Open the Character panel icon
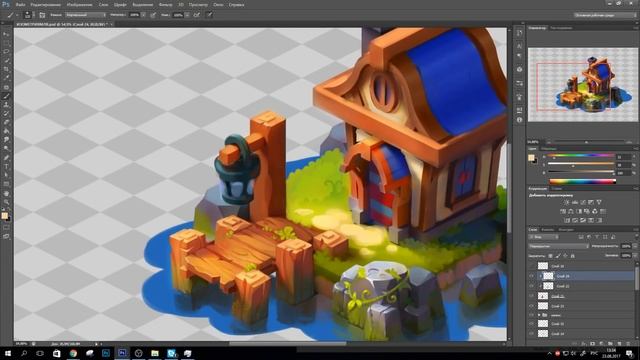 point(519,46)
